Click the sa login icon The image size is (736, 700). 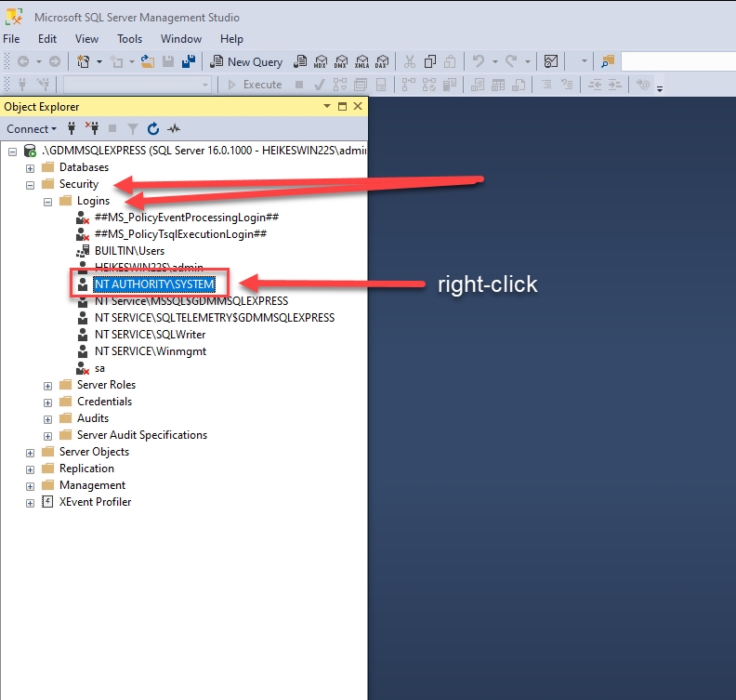[83, 368]
